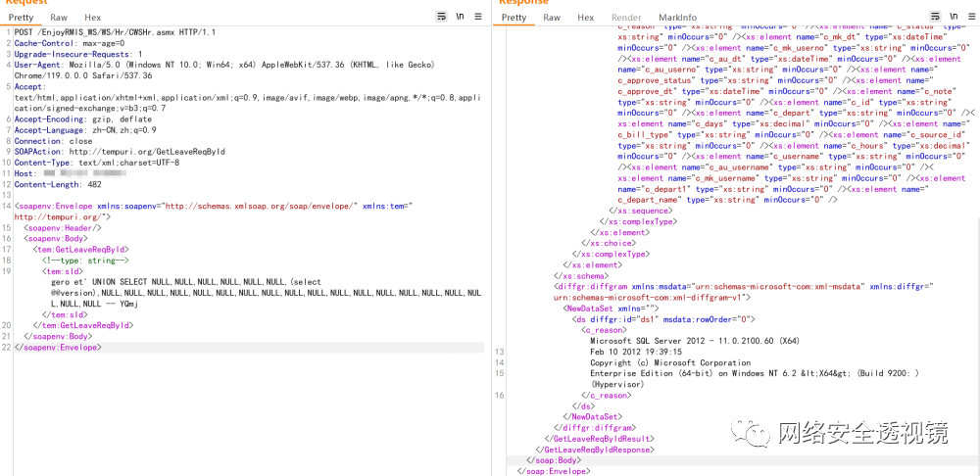Click the ds diffgr:id="ds1" tag line
The image size is (980, 476).
[663, 319]
